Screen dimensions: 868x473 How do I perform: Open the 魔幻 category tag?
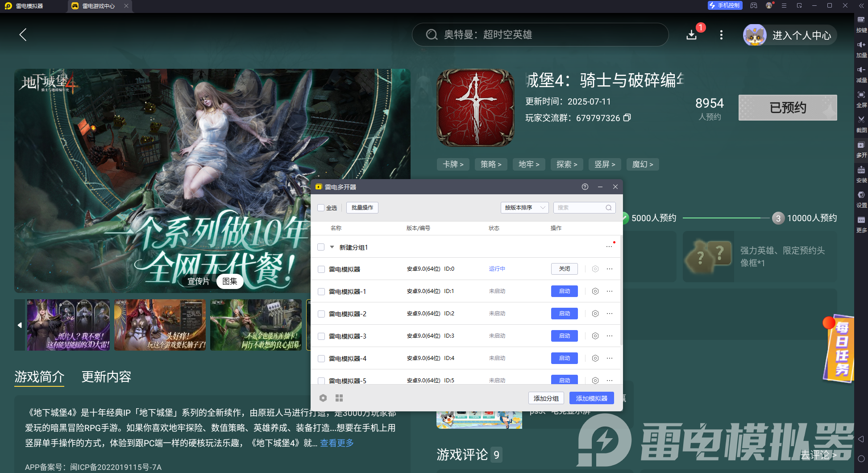[x=643, y=164]
